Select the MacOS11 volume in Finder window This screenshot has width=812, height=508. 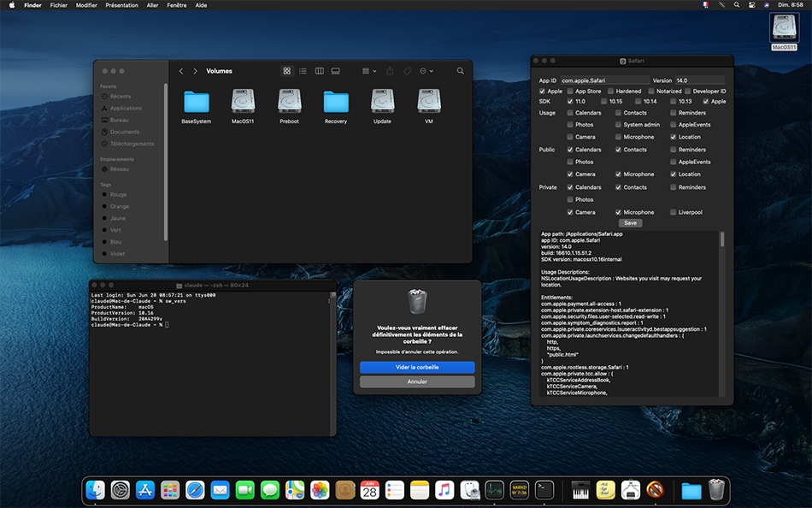(243, 107)
